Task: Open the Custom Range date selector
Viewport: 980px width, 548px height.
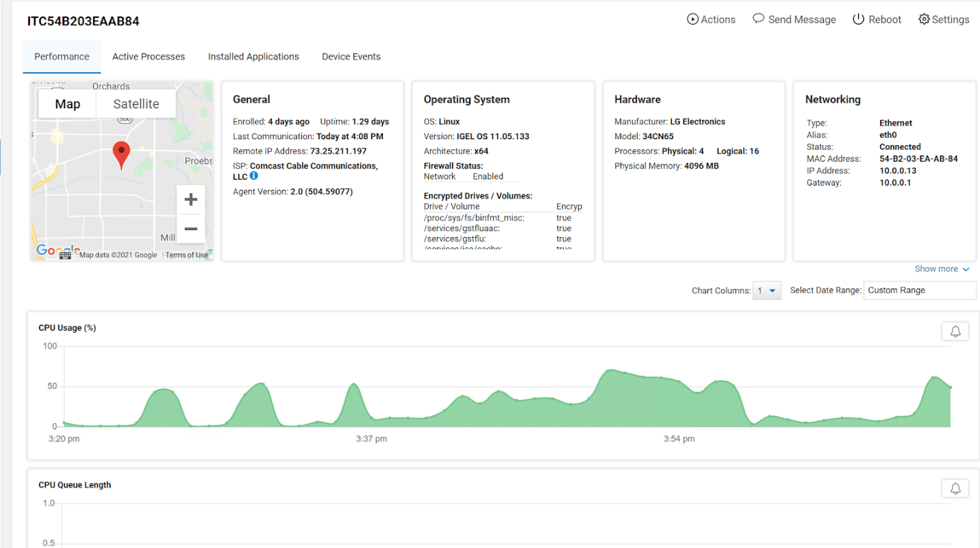Action: (x=920, y=290)
